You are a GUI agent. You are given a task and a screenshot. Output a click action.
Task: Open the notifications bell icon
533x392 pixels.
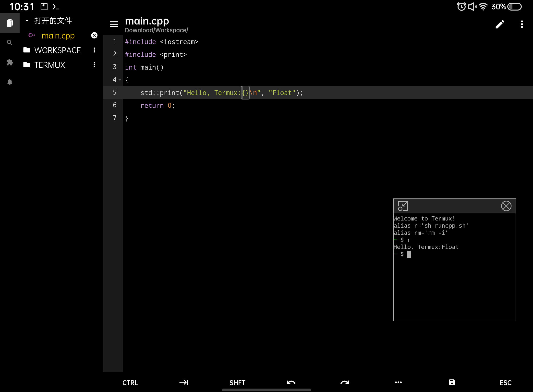(10, 82)
